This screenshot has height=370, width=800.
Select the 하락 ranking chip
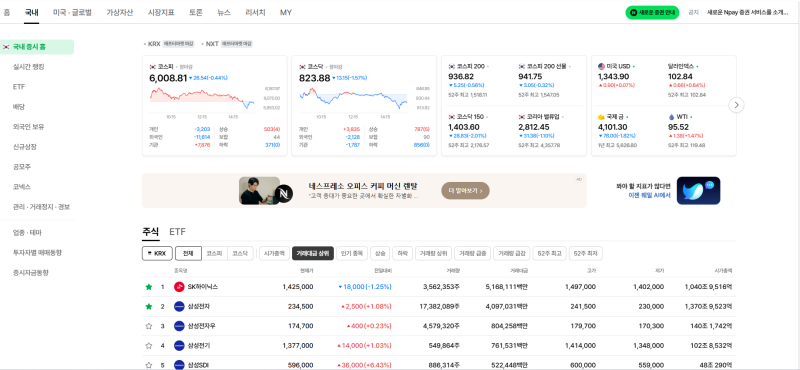point(403,253)
